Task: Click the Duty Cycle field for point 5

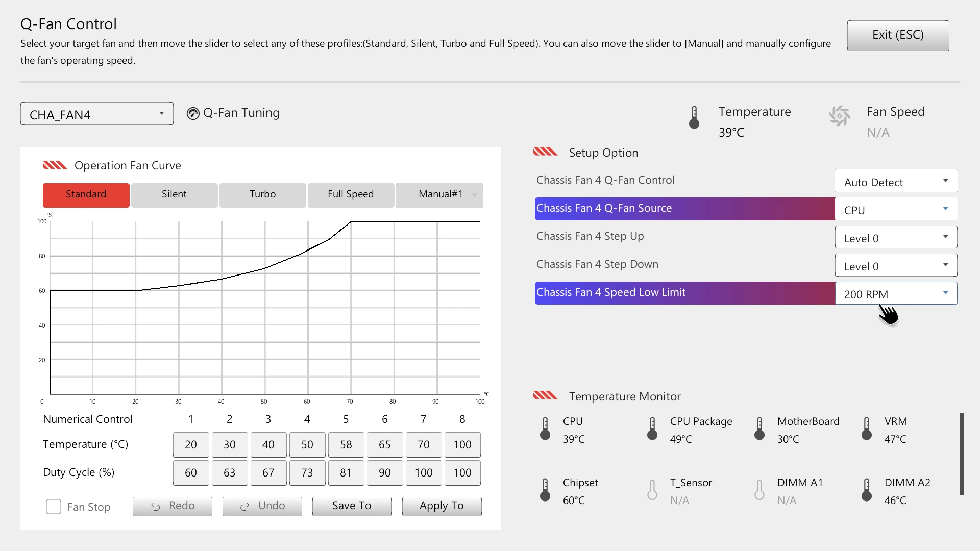Action: 346,473
